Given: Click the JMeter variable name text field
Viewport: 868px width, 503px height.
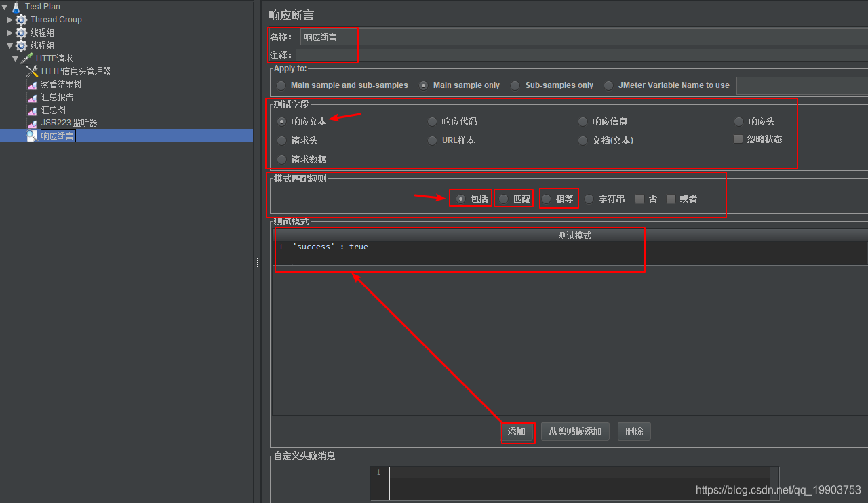Looking at the screenshot, I should pyautogui.click(x=802, y=85).
